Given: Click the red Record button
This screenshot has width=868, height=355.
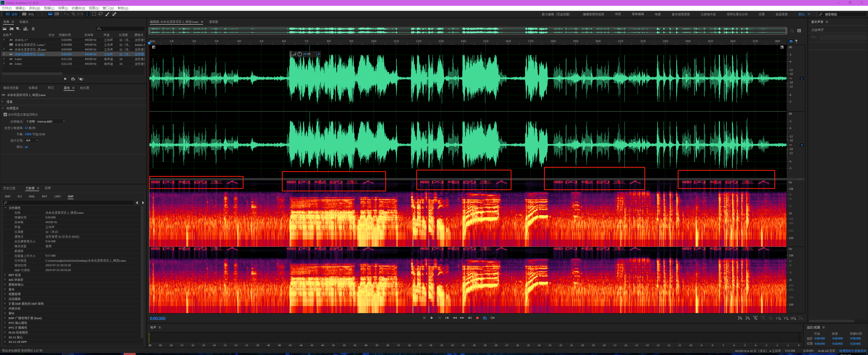Looking at the screenshot, I should tap(477, 318).
